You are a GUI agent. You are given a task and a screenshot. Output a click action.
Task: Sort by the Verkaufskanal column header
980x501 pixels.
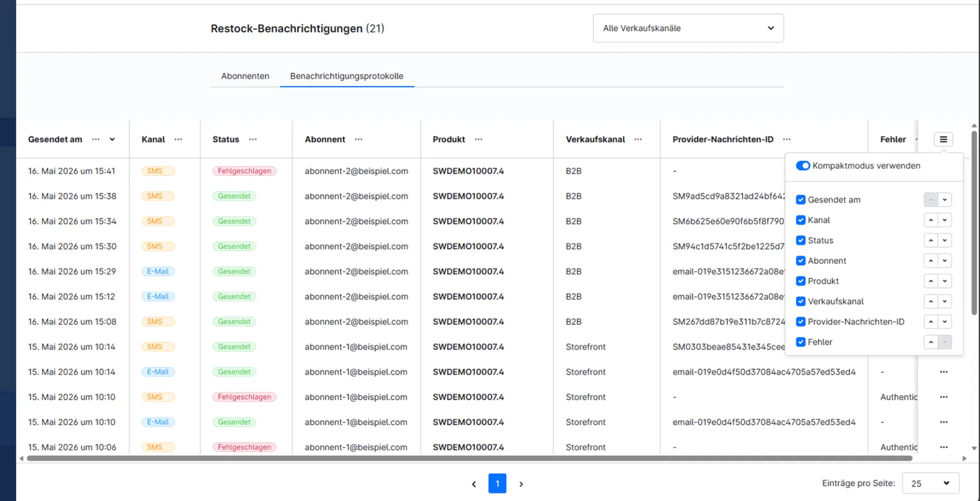pyautogui.click(x=595, y=139)
